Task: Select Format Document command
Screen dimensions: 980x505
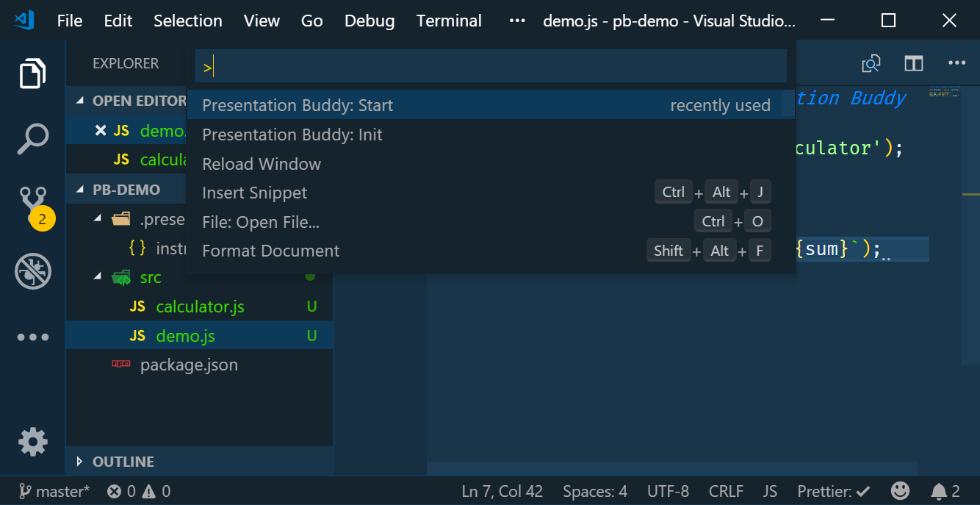Action: click(491, 251)
